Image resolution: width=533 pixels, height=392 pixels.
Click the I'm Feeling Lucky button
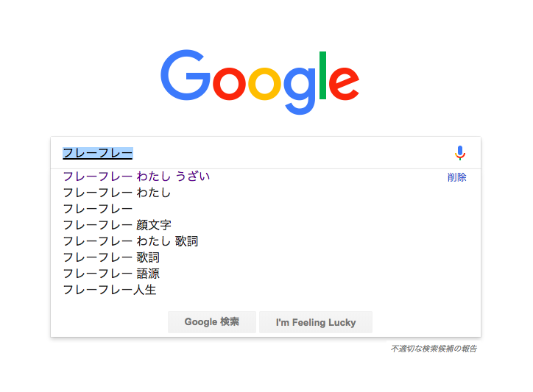point(316,322)
